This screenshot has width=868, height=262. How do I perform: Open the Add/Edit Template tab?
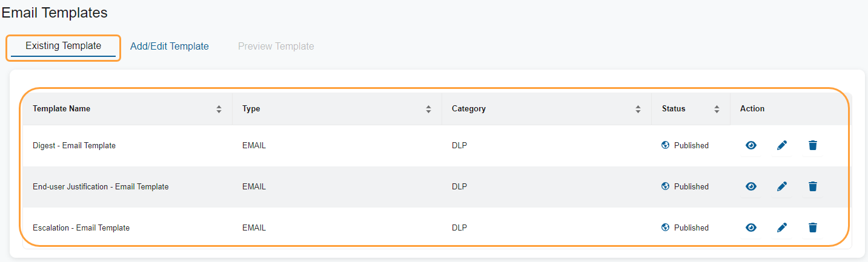tap(170, 47)
